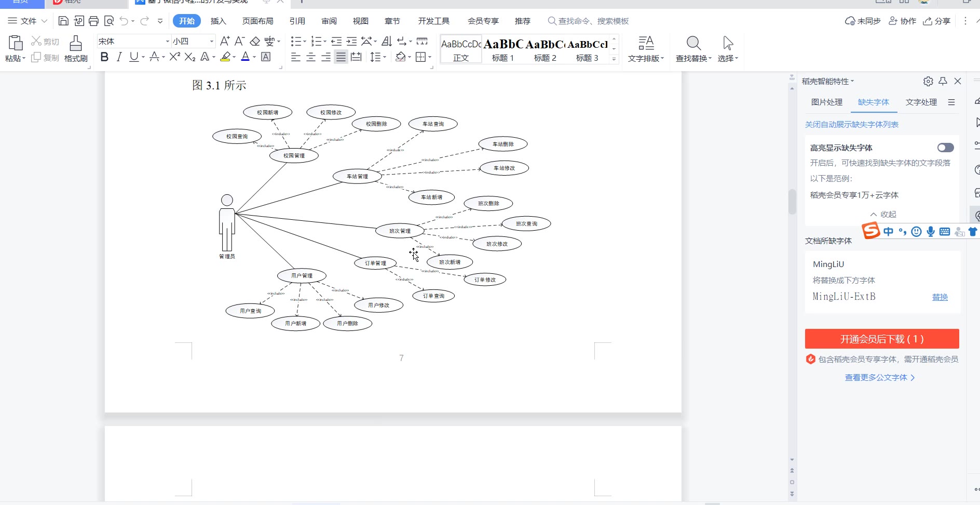Expand the styles gallery
The width and height of the screenshot is (980, 505).
click(614, 59)
